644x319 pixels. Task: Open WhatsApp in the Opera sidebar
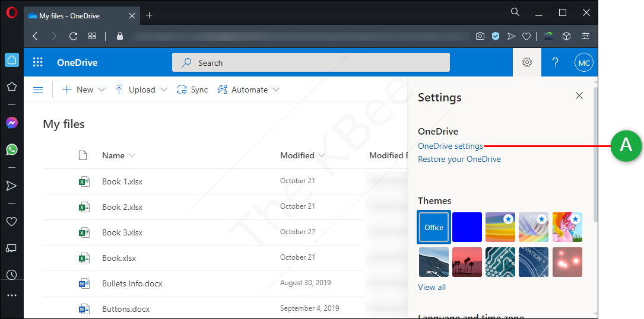pyautogui.click(x=11, y=149)
